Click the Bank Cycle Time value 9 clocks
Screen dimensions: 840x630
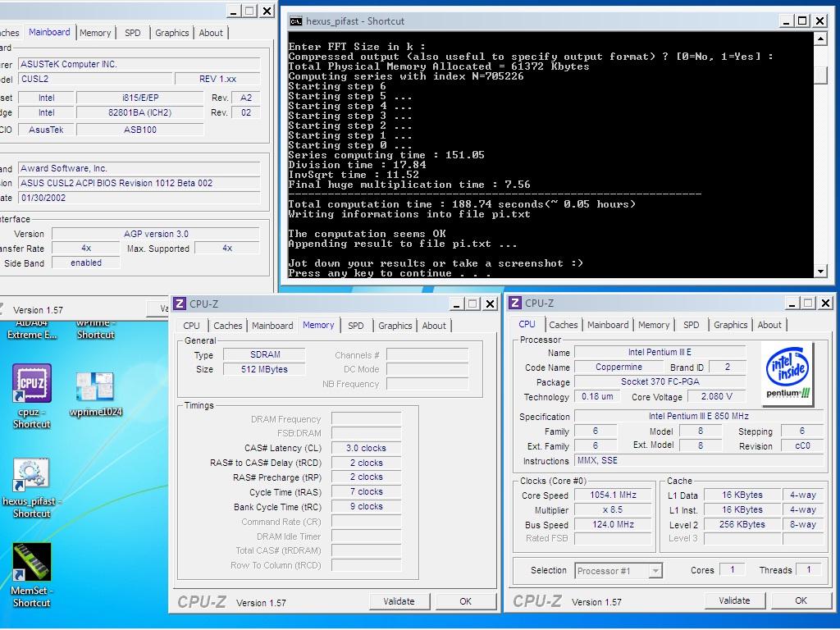click(366, 506)
